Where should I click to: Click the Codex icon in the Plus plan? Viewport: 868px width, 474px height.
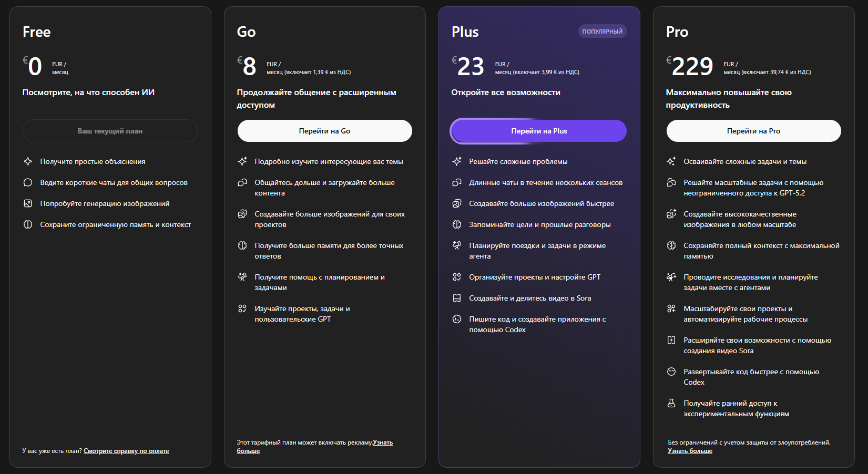point(457,319)
